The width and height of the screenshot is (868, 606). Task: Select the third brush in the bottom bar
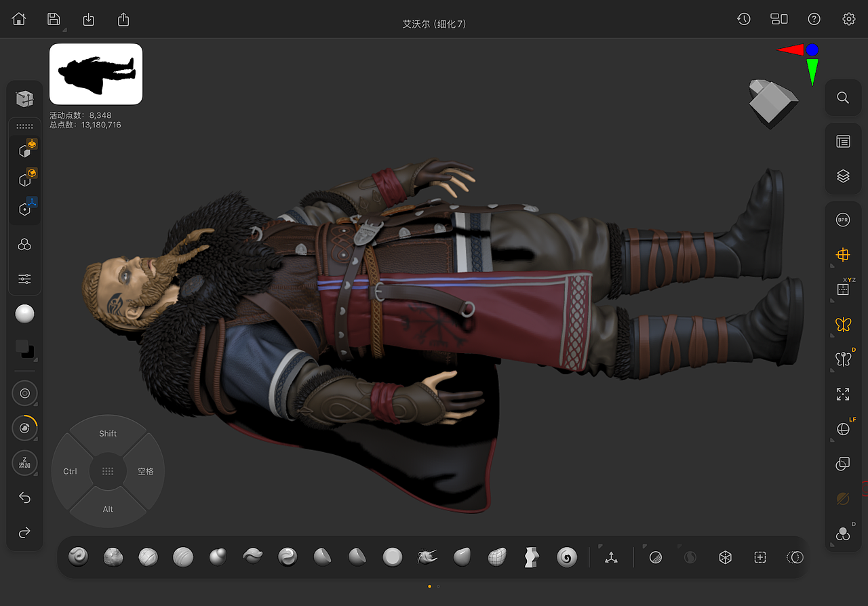tap(148, 557)
